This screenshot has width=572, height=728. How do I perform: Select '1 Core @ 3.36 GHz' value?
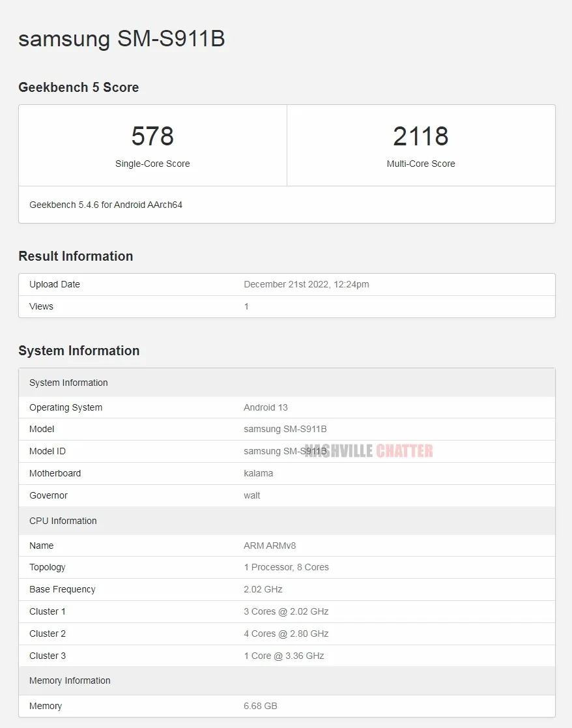point(284,656)
